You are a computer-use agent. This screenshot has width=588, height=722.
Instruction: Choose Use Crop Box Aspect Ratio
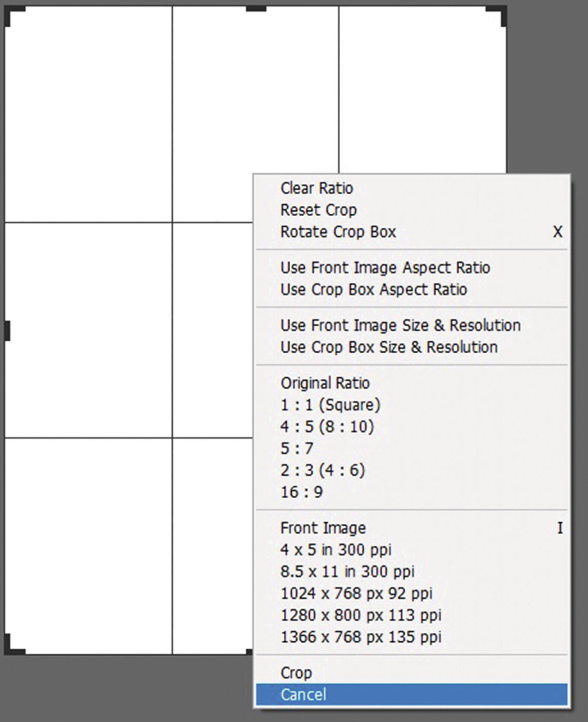[374, 289]
